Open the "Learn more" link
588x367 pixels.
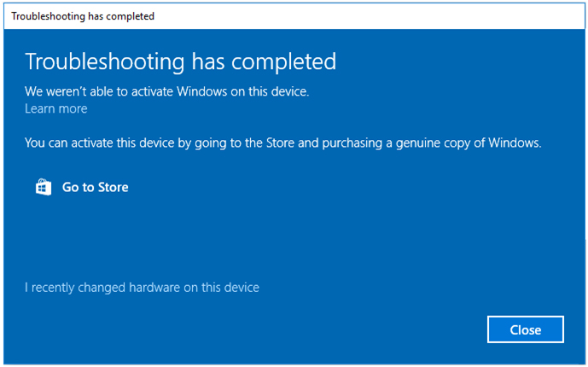tap(56, 108)
